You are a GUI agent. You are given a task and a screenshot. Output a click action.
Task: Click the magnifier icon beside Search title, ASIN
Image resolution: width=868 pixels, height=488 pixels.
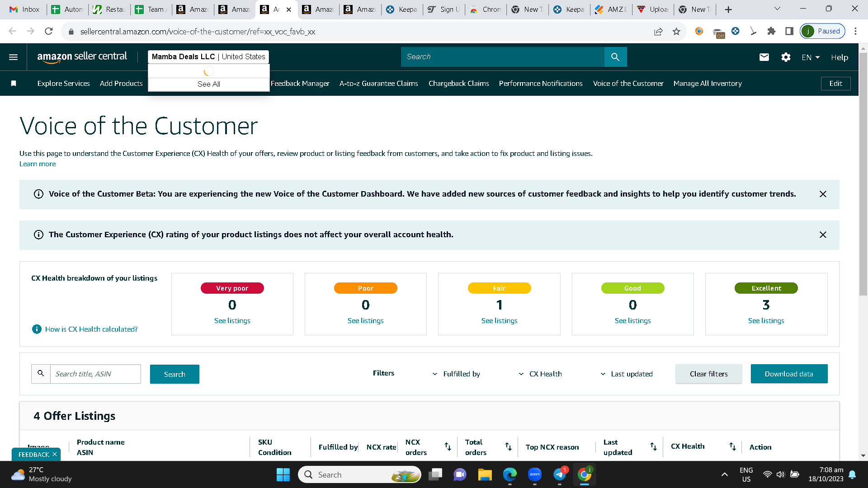pyautogui.click(x=41, y=374)
